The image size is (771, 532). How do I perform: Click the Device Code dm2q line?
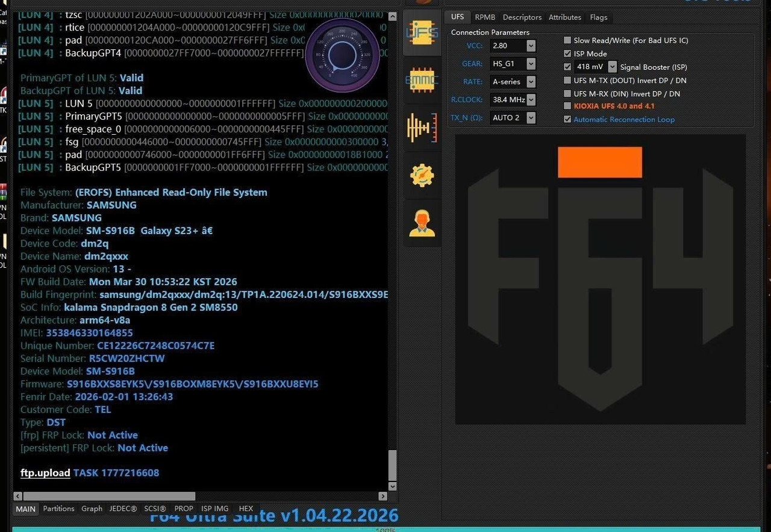[x=64, y=244]
